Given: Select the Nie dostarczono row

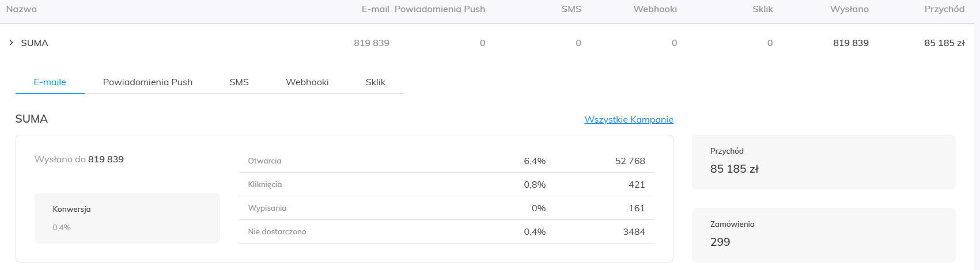Looking at the screenshot, I should [446, 232].
